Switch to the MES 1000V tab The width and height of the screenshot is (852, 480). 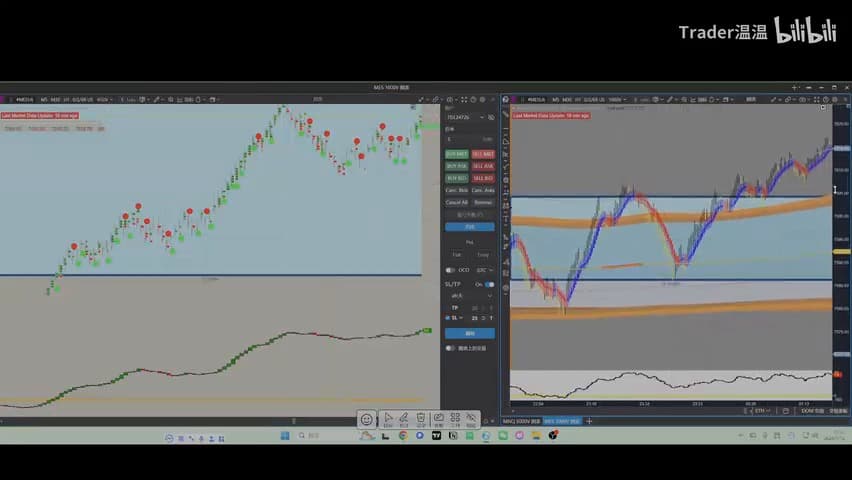pos(562,421)
